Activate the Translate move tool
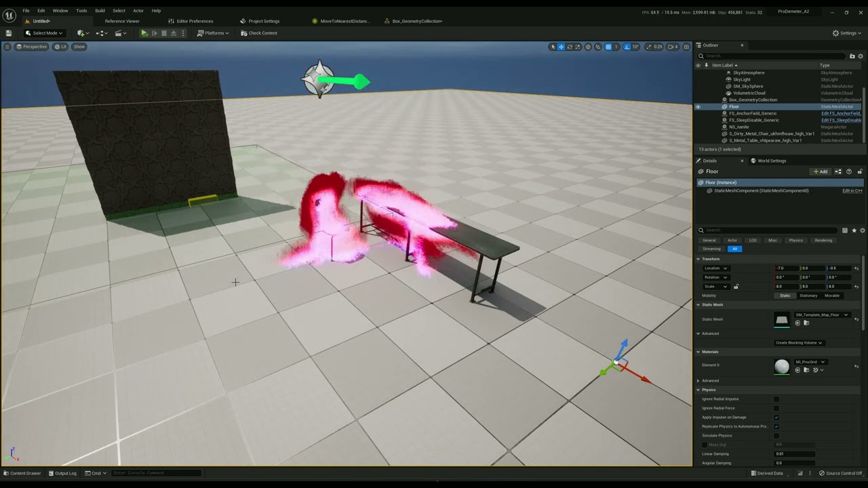 (561, 47)
